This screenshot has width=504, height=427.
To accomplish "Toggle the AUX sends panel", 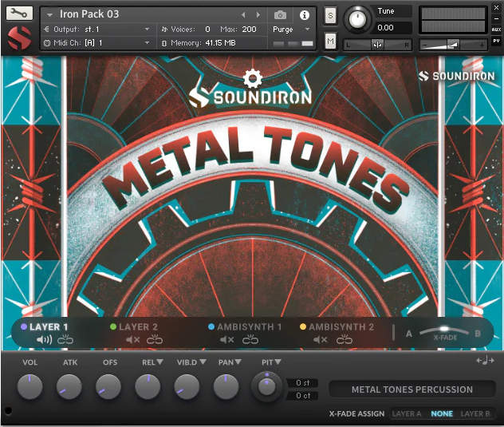I will [496, 30].
